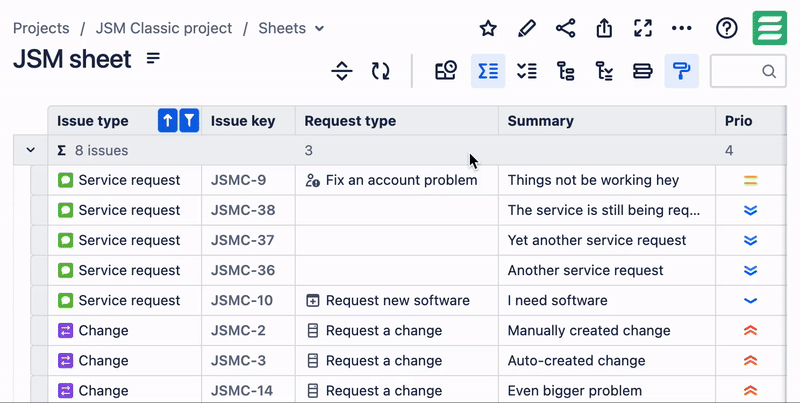Open issue JSMC-37
This screenshot has width=800, height=403.
pos(242,240)
